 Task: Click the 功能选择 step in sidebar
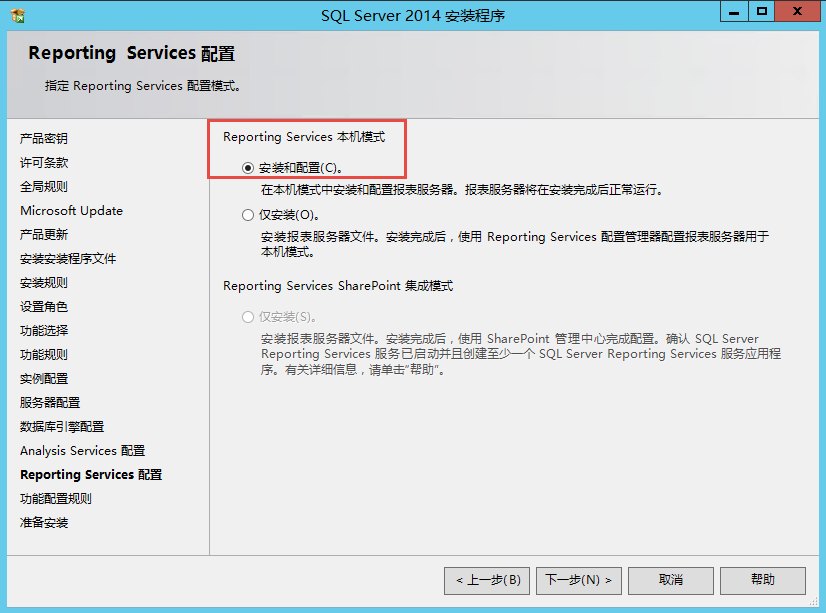coord(44,331)
